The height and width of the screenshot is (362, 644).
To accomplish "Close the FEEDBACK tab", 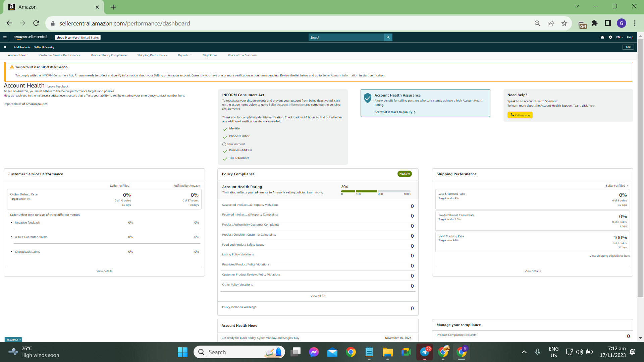I will (20, 340).
